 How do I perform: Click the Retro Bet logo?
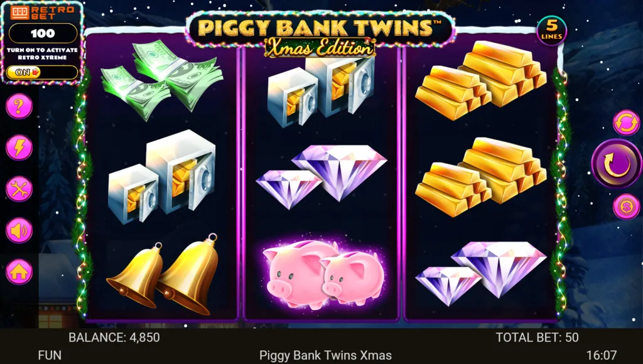[x=42, y=13]
